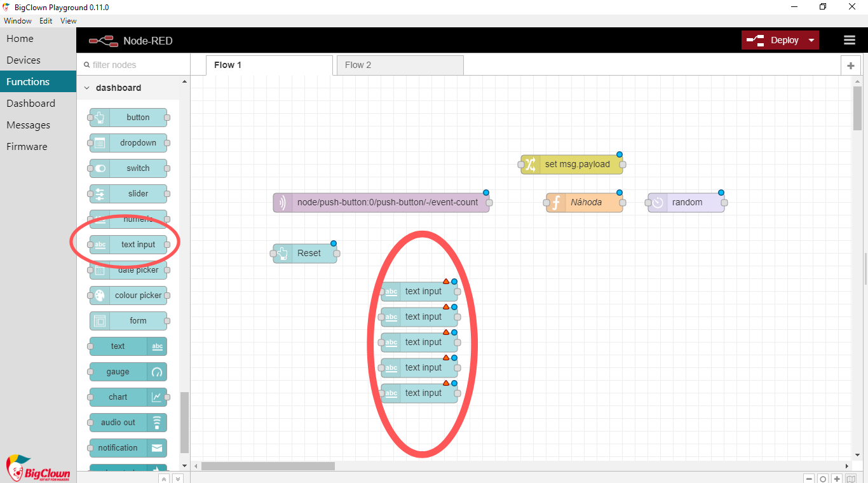Expand all palette categories

click(x=178, y=479)
